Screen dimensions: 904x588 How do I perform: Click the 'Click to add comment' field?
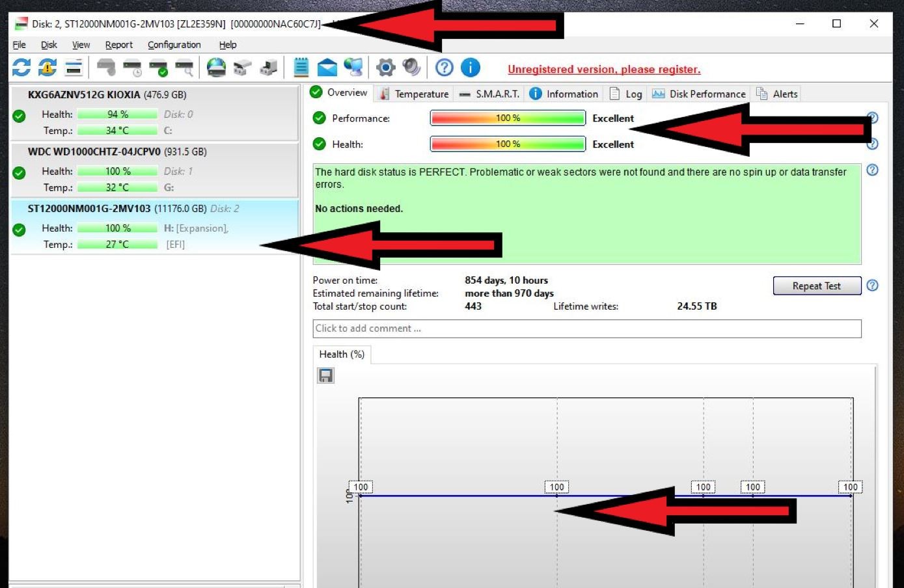pos(587,328)
